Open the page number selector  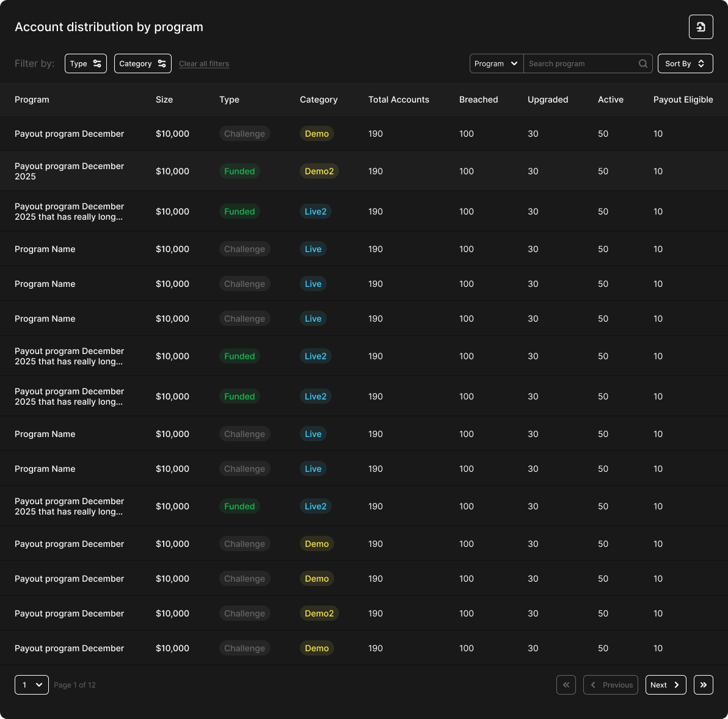pyautogui.click(x=32, y=685)
